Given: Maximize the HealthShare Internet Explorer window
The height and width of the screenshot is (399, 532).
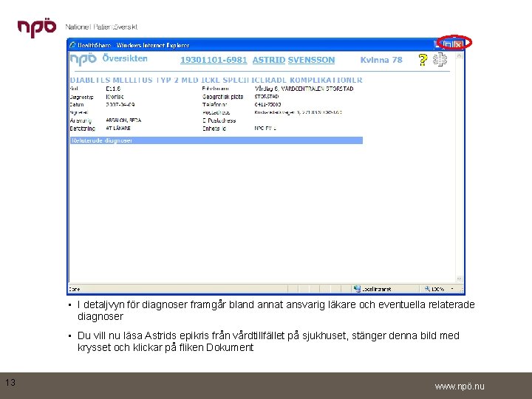Looking at the screenshot, I should (448, 44).
